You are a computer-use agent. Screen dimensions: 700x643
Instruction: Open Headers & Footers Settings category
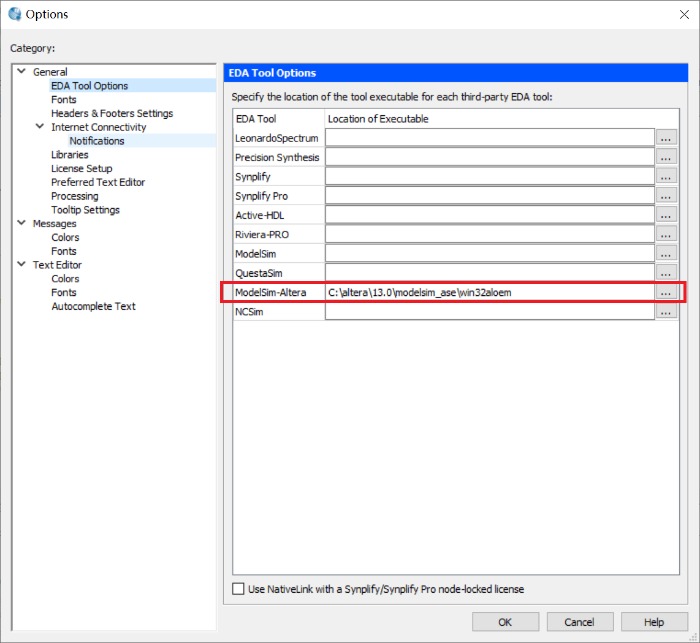(x=112, y=113)
